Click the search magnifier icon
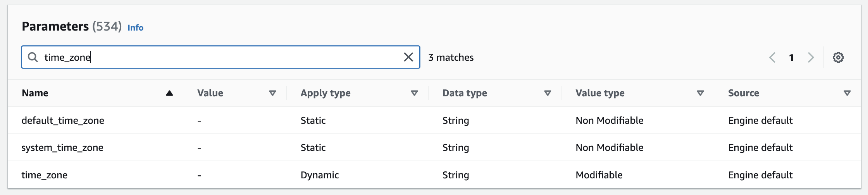868x195 pixels. pyautogui.click(x=33, y=57)
